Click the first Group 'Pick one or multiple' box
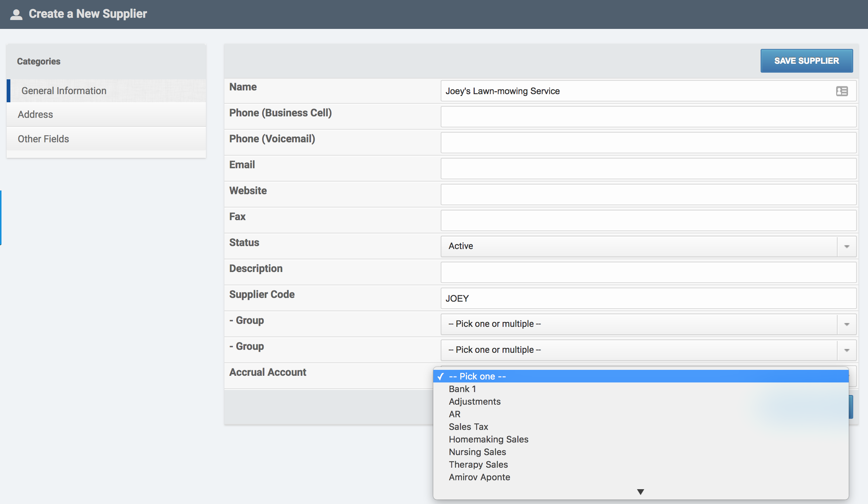Screen dimensions: 868x504 (648, 324)
